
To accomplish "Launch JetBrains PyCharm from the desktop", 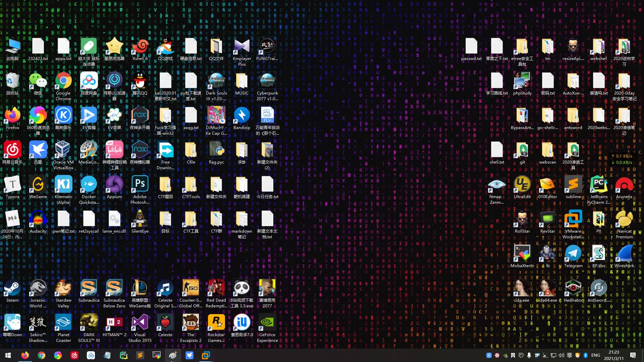I will point(599,185).
